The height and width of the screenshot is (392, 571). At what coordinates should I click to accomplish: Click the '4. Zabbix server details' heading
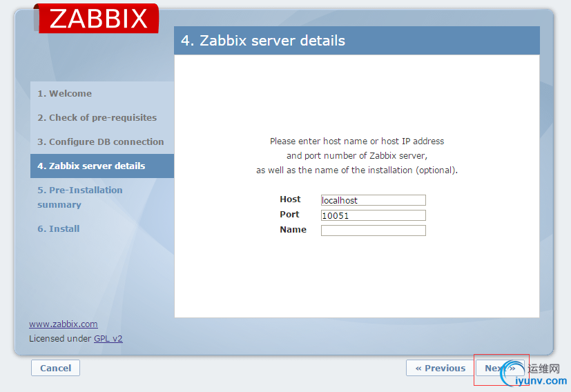[263, 41]
